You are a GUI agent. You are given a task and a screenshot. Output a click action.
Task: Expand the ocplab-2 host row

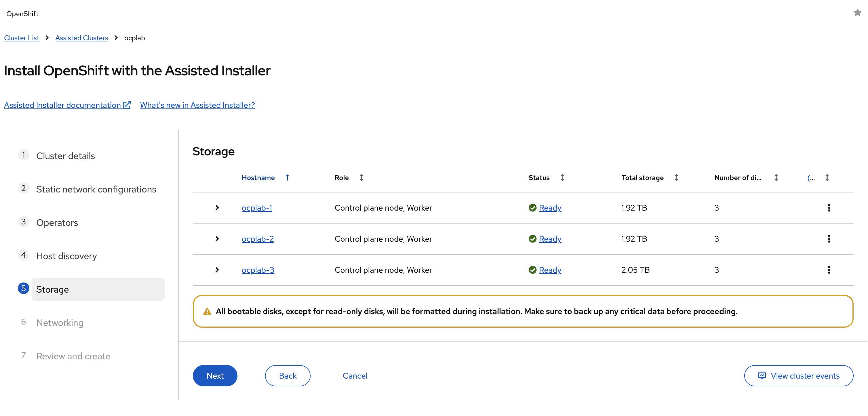coord(217,239)
